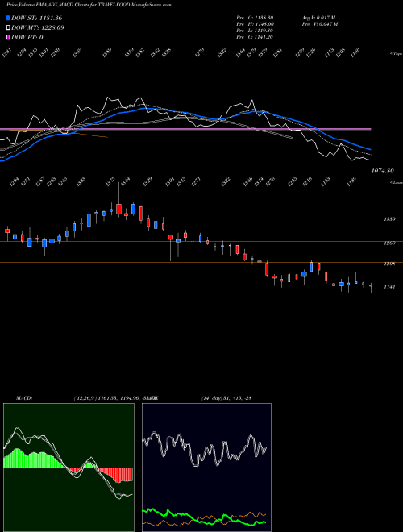
Task: Click the chart title mentioning TRAVELFOOD MunafaSutra.com
Action: click(x=89, y=5)
